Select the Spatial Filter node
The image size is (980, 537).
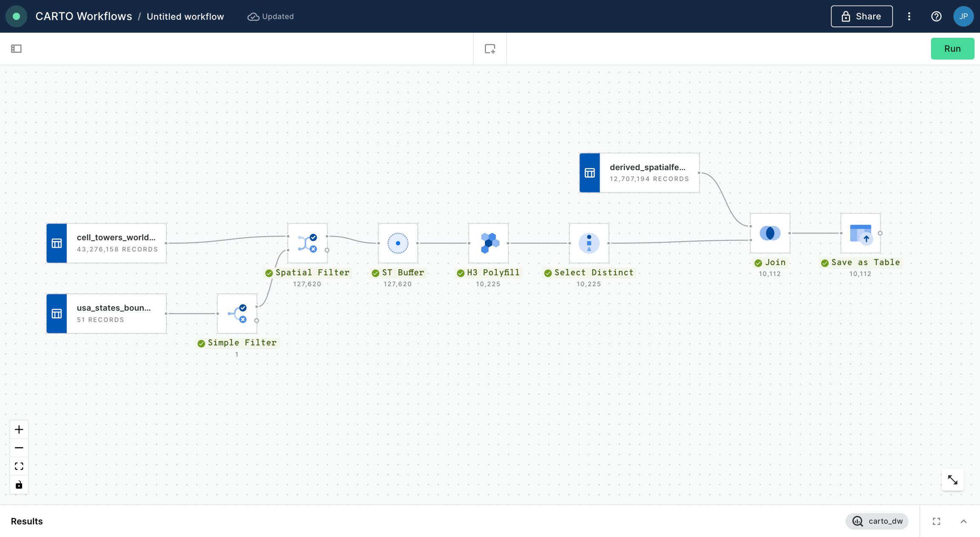pyautogui.click(x=307, y=243)
